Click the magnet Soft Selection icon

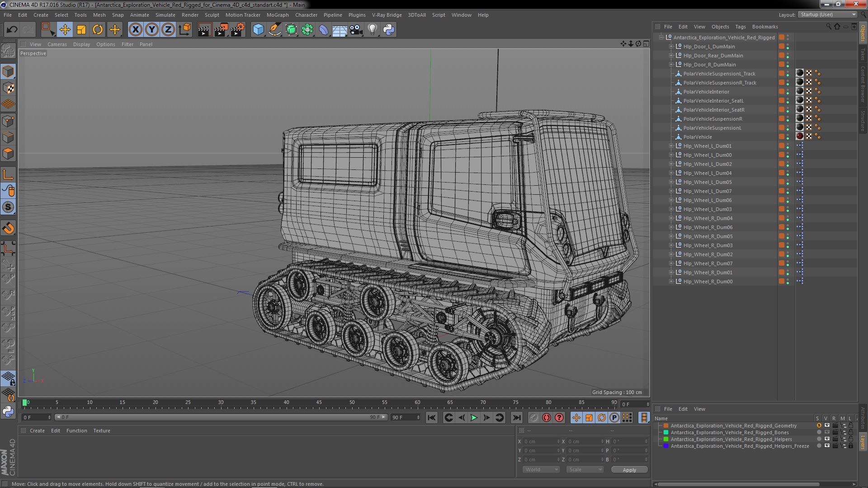(8, 228)
